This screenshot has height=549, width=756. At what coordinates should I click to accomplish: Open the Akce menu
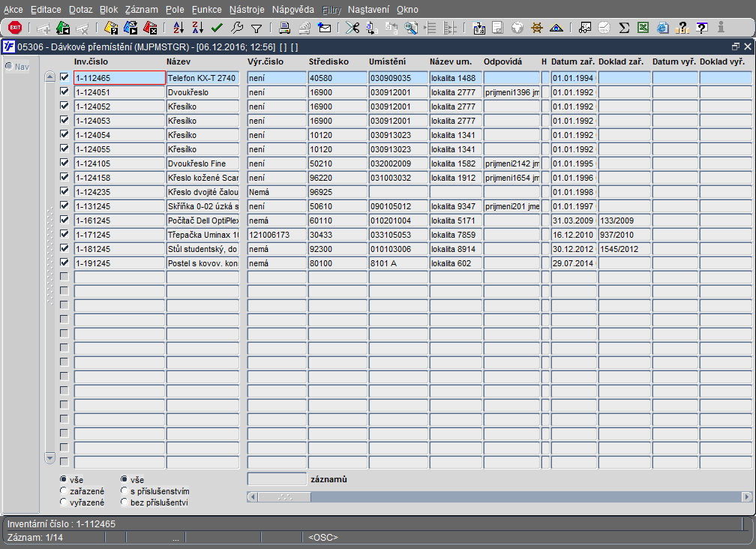point(13,10)
